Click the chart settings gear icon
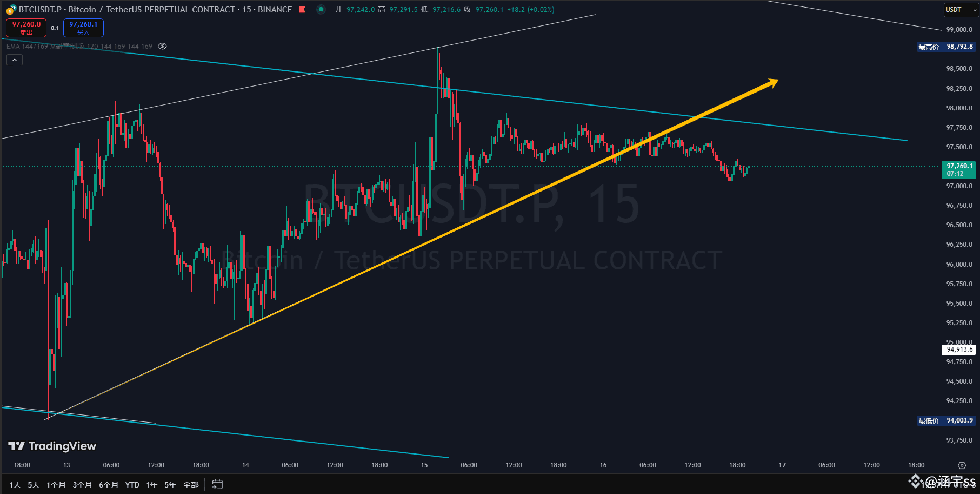This screenshot has height=494, width=980. (x=962, y=465)
